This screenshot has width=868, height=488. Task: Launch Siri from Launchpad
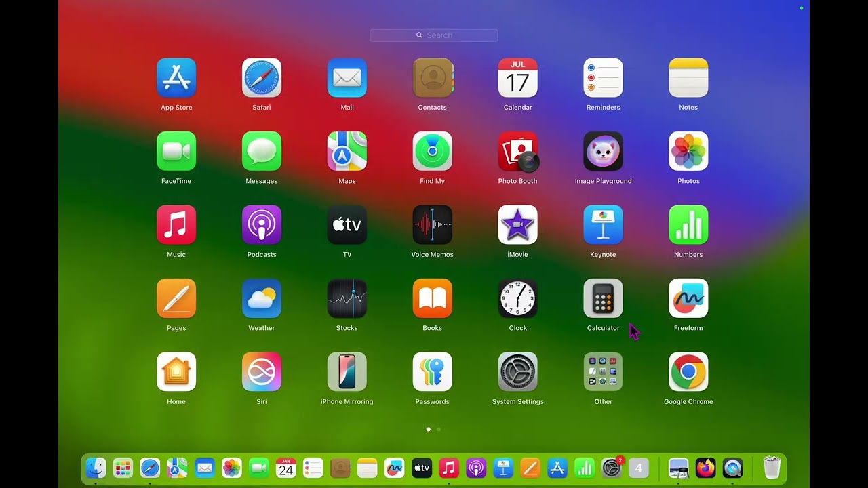262,372
